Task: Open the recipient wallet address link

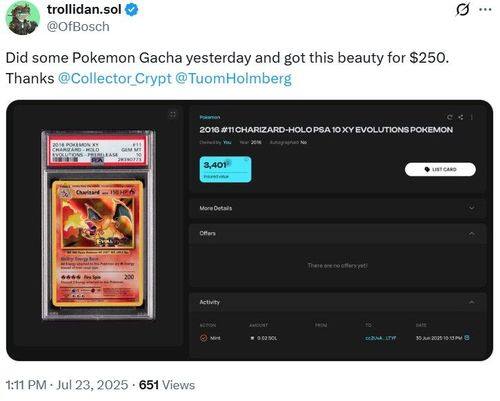Action: click(x=380, y=338)
